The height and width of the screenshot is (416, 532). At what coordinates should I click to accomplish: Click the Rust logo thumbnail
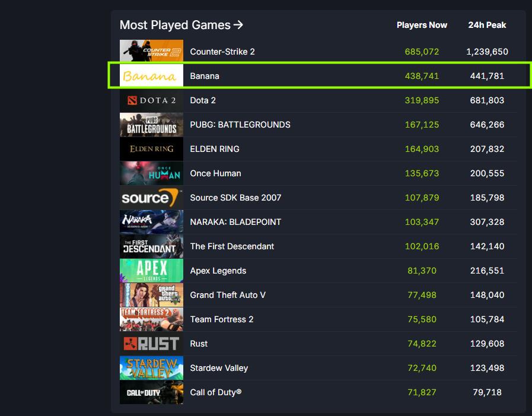click(x=151, y=344)
